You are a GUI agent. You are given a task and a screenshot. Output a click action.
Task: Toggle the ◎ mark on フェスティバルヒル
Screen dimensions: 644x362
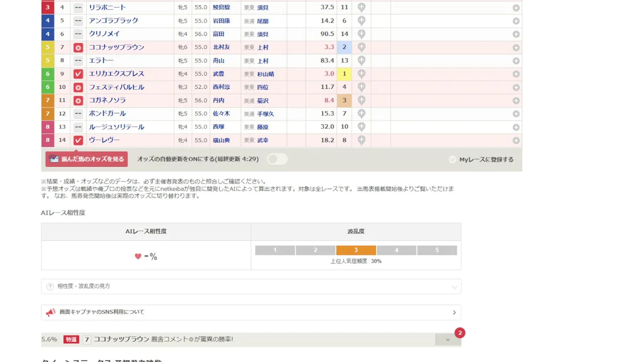pos(78,87)
